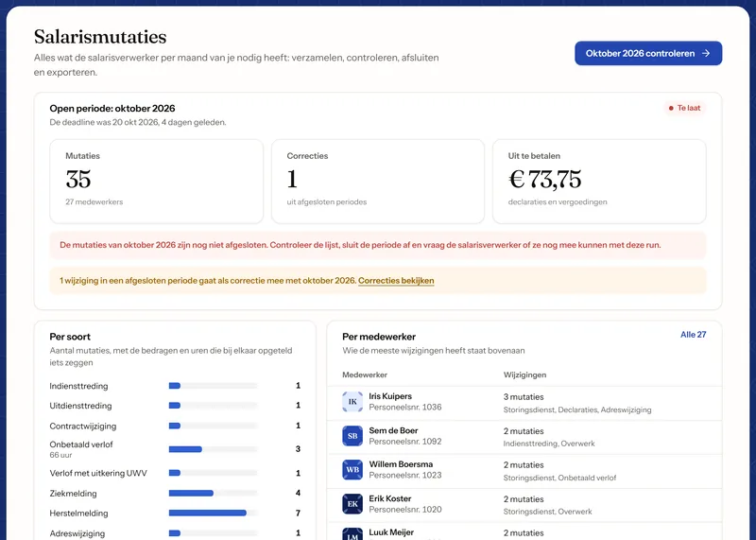Click the arrow icon in Oktober 2026 controleren

706,53
